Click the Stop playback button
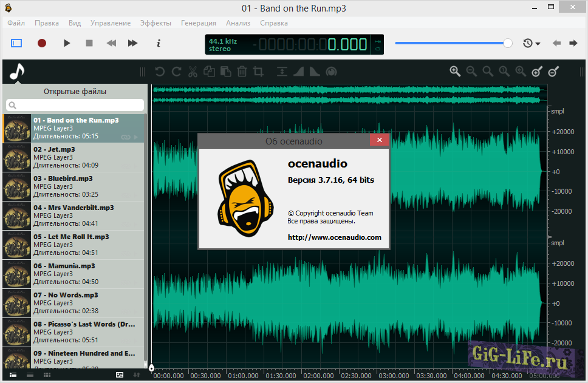Image resolution: width=588 pixels, height=383 pixels. (89, 43)
